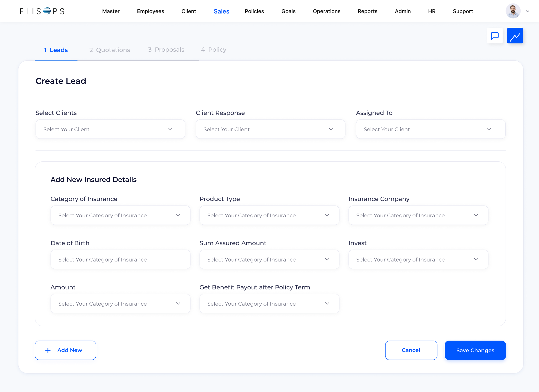Switch to the Quotations tab
The height and width of the screenshot is (392, 539).
point(109,50)
